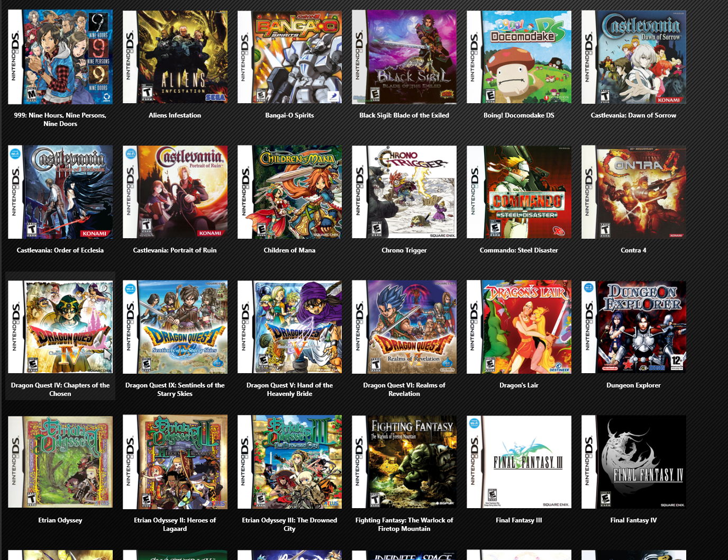Open Castlevania: Dawn of Sorrow box art
Viewport: 728px width, 560px height.
coord(634,57)
